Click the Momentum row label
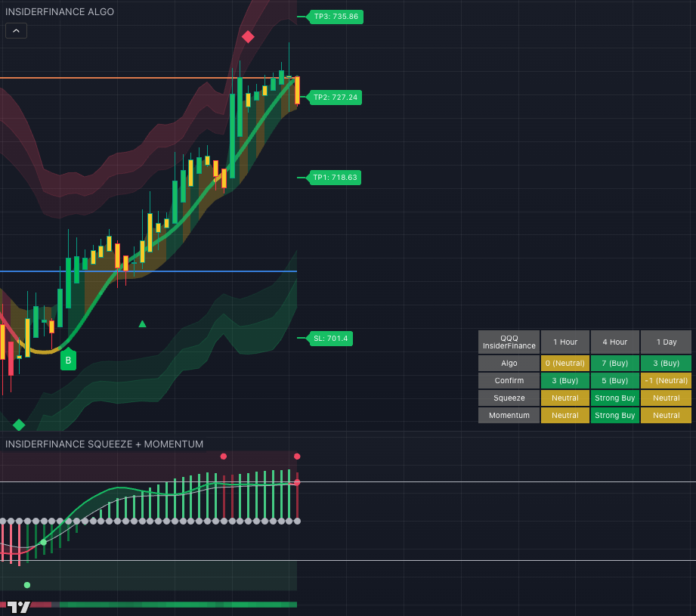 [x=509, y=415]
